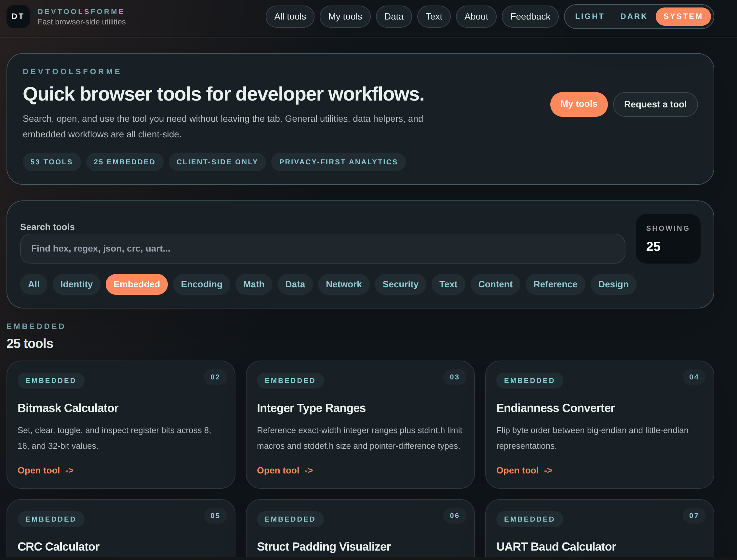Image resolution: width=737 pixels, height=560 pixels.
Task: Click the Endianness Converter card title
Action: 556,408
